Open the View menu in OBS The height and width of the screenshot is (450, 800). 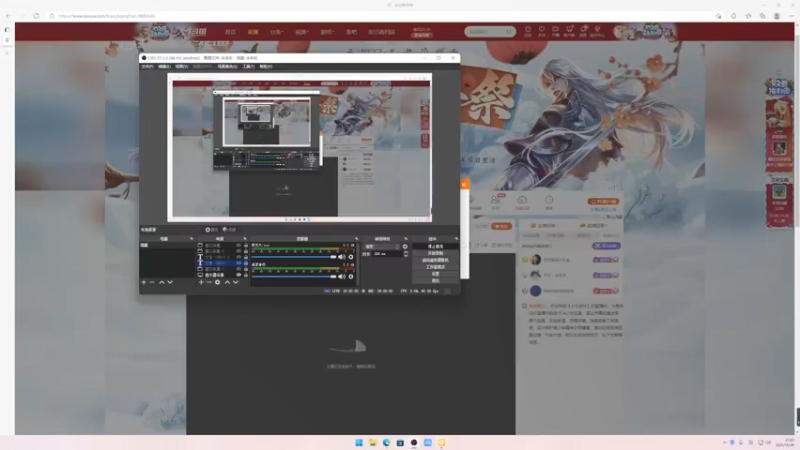[x=182, y=66]
